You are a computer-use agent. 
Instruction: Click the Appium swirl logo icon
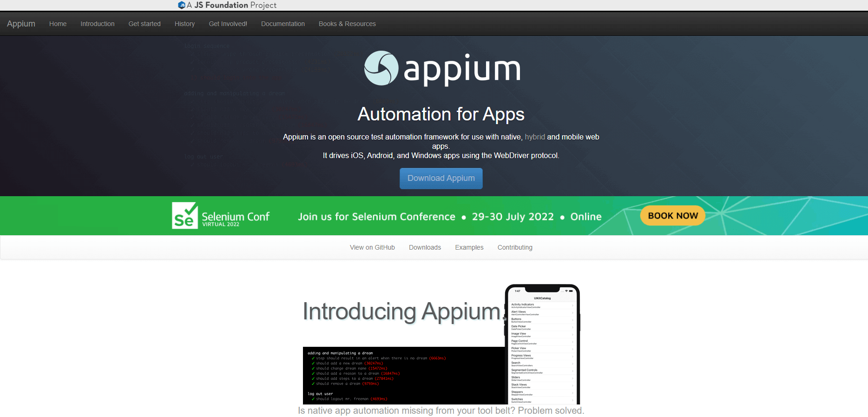381,68
